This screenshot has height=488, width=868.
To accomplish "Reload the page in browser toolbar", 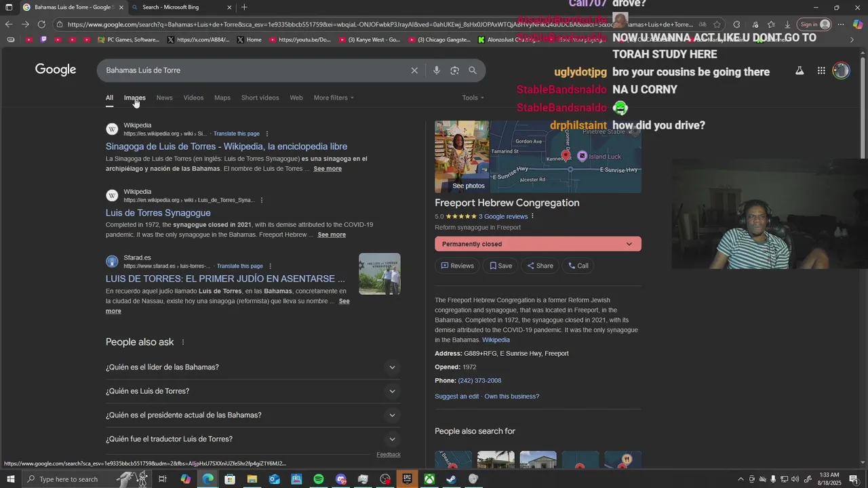I will 41,24.
